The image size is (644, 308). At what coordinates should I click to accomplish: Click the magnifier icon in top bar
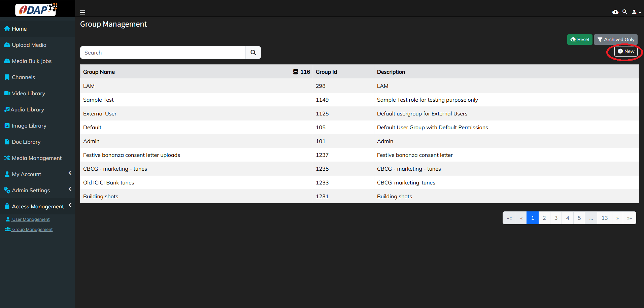[x=624, y=12]
